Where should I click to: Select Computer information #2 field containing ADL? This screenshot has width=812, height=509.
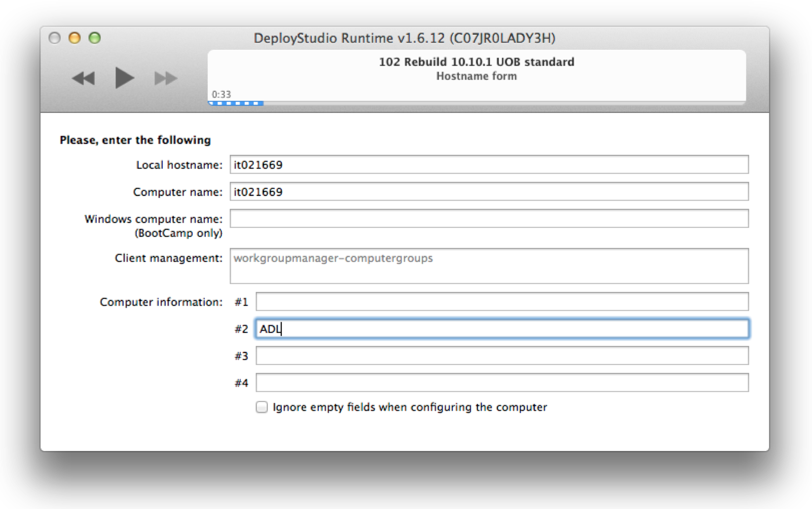click(x=502, y=328)
